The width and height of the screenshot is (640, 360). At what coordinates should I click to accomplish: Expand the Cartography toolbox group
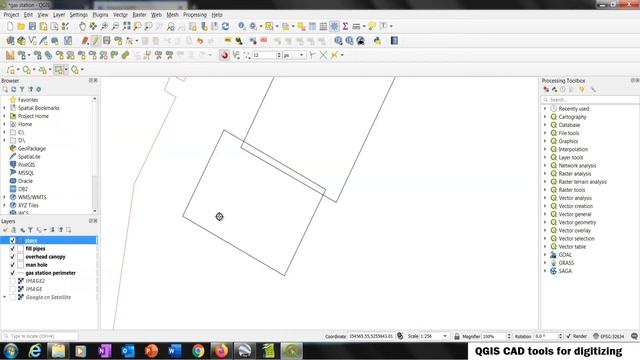(x=545, y=117)
